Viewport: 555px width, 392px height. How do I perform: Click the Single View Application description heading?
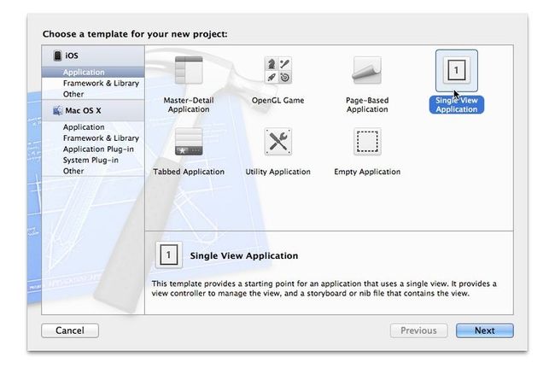tap(244, 255)
